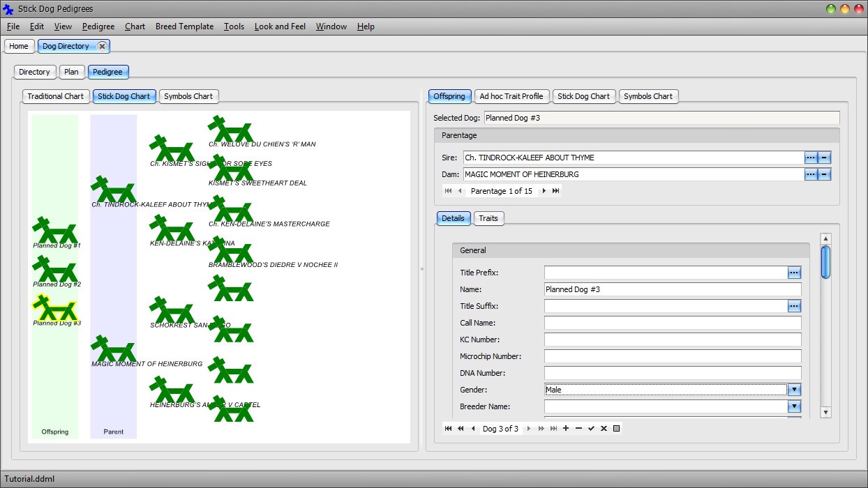
Task: Go to first dog record
Action: pos(448,429)
